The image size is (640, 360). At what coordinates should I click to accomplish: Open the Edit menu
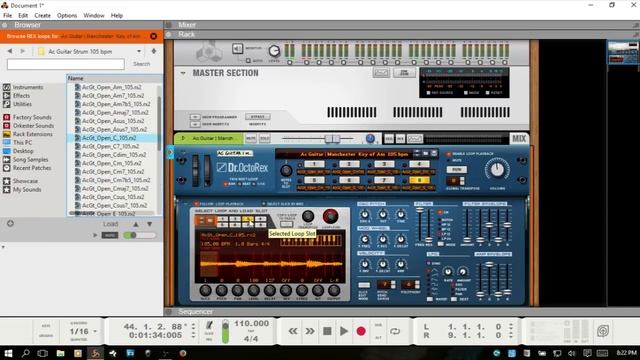23,16
